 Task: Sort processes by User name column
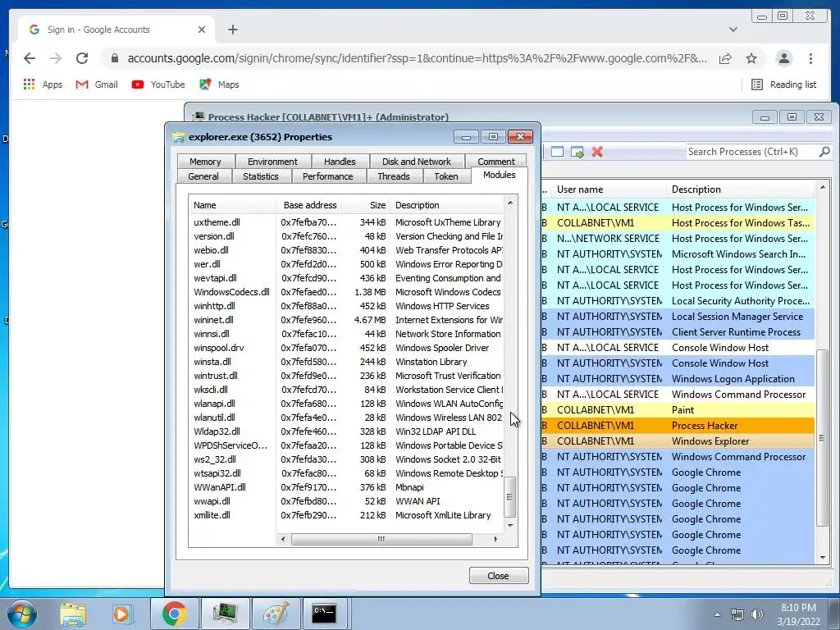pyautogui.click(x=609, y=189)
